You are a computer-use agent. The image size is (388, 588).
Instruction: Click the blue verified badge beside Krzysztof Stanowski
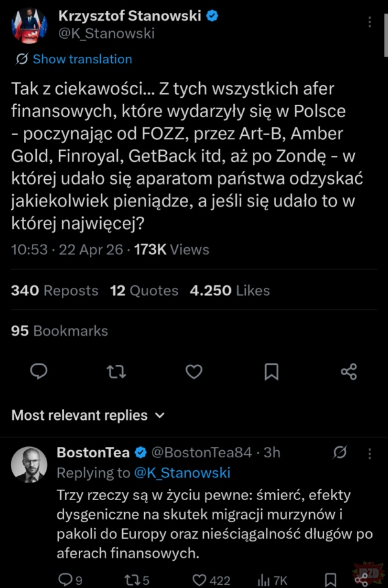[211, 16]
